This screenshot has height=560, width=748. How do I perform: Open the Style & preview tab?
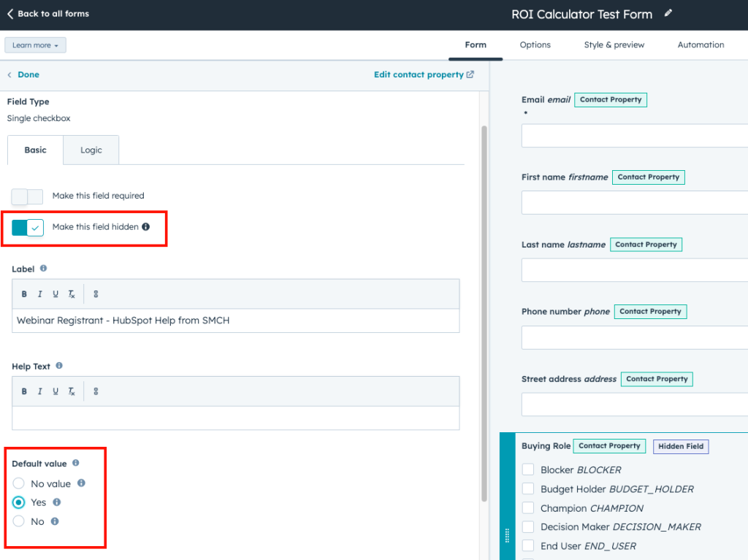614,45
